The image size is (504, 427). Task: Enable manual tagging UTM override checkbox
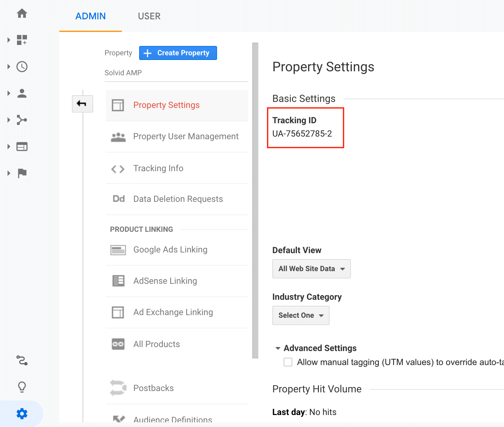click(x=288, y=362)
